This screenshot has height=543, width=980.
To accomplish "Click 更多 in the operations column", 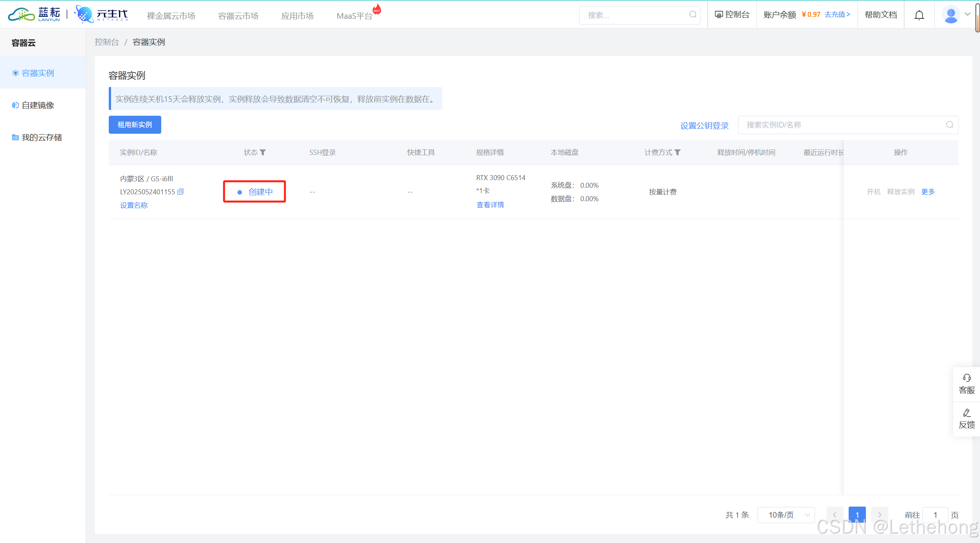I will pos(928,192).
